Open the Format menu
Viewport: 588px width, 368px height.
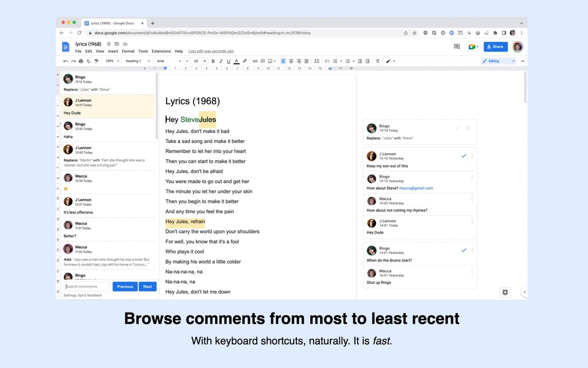coord(128,51)
